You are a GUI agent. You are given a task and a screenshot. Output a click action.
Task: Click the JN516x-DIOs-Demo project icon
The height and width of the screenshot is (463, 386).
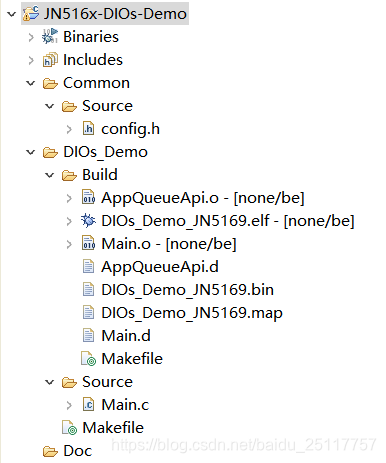click(31, 14)
